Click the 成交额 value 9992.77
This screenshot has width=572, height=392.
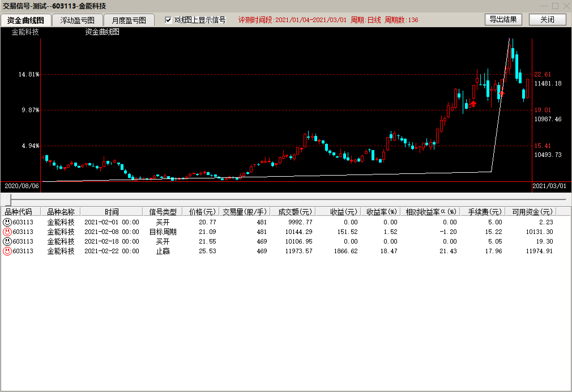point(300,222)
